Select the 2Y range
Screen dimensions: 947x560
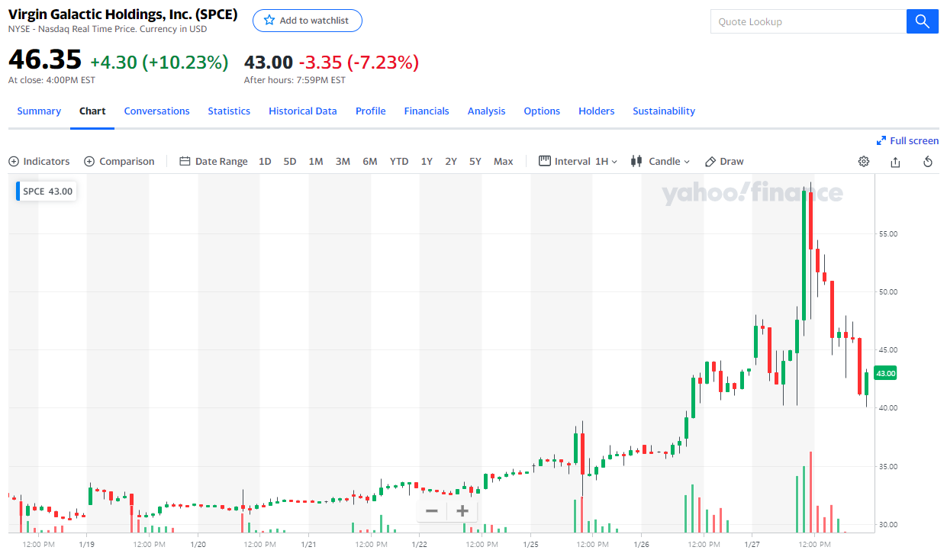tap(451, 162)
